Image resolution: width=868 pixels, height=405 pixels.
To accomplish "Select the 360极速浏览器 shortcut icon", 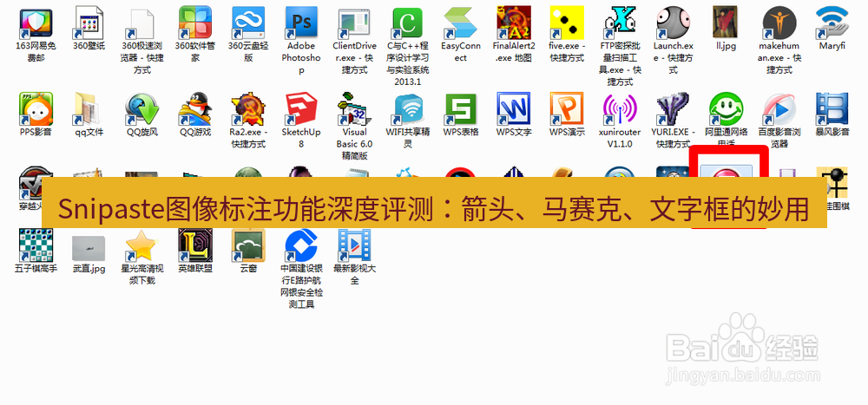I will 142,23.
